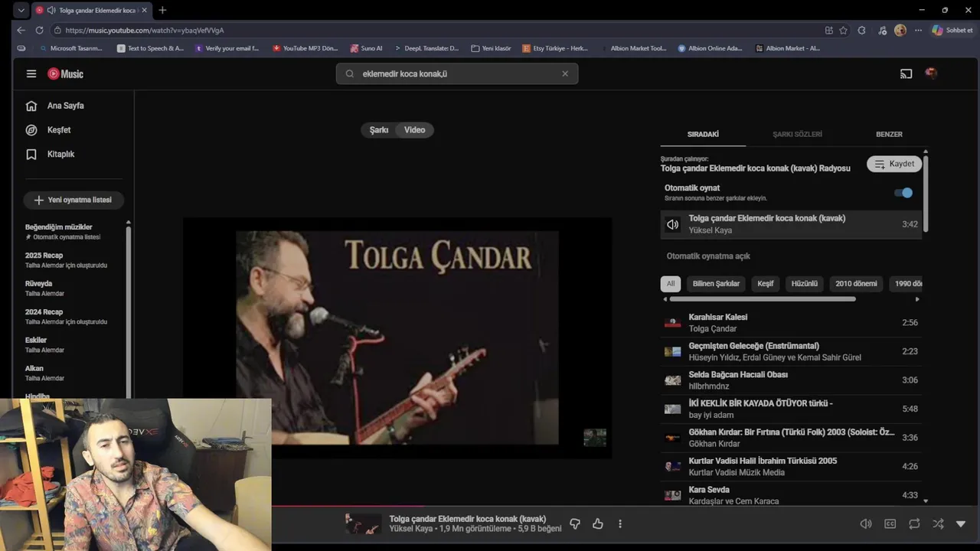Play İKİ KEKLİK BİR KAYADA ÖTÜYOR
Viewport: 980px width, 551px height.
tap(792, 409)
